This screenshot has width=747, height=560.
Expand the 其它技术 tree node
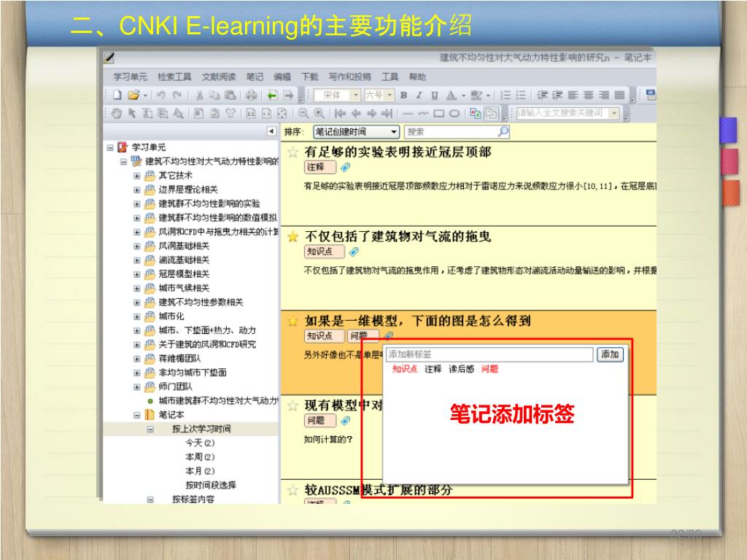pos(136,176)
